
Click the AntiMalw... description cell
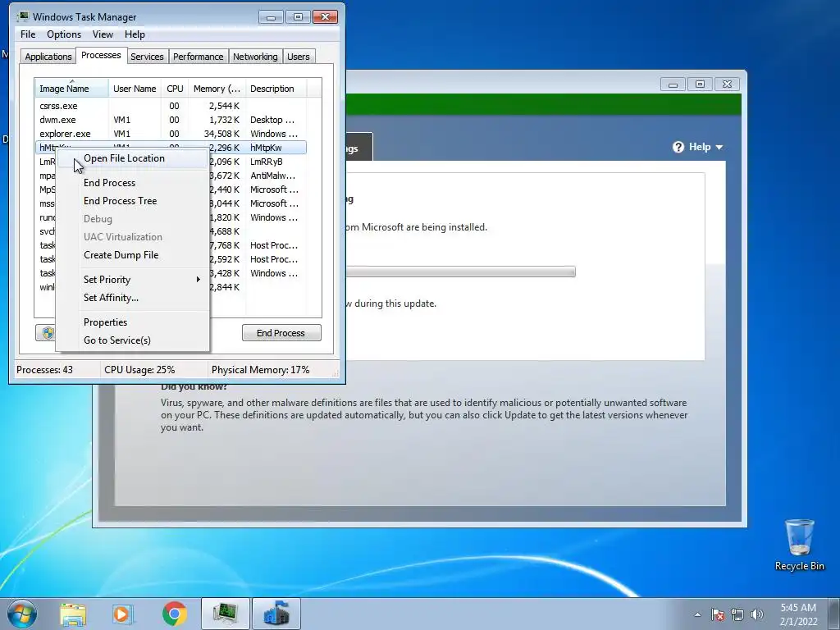coord(272,176)
